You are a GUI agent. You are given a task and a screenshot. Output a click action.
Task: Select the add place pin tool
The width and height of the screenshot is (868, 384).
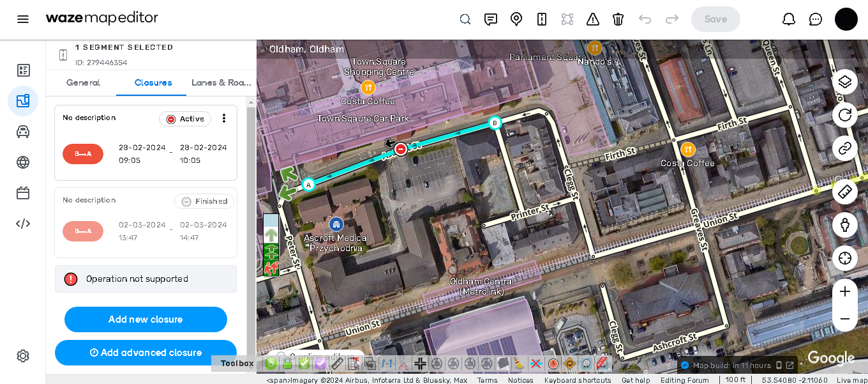pyautogui.click(x=516, y=19)
